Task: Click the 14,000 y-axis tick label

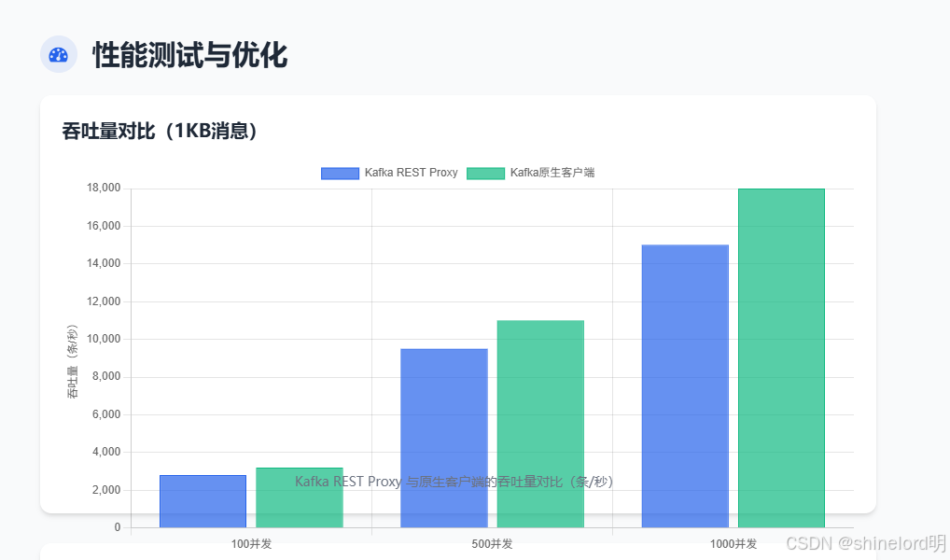Action: [104, 263]
